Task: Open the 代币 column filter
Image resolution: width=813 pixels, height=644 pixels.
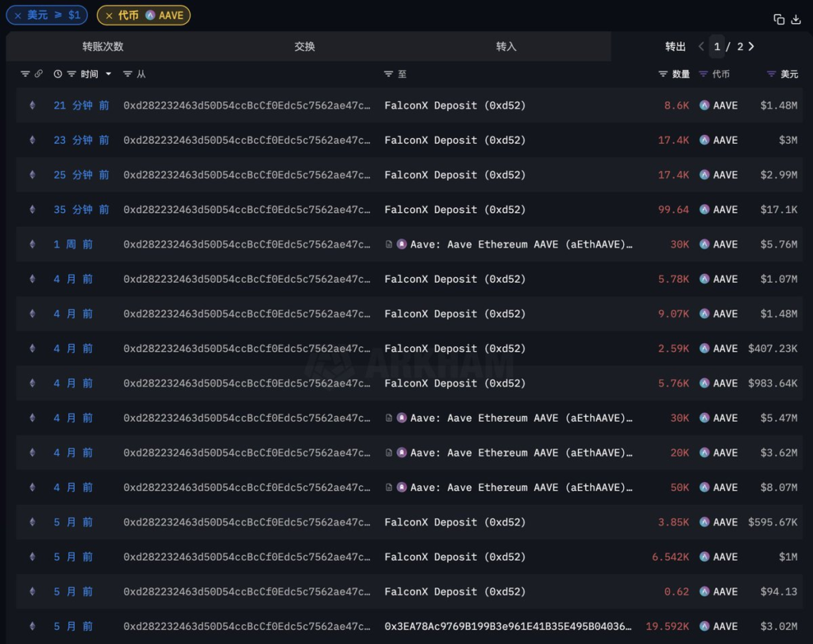Action: (x=703, y=74)
